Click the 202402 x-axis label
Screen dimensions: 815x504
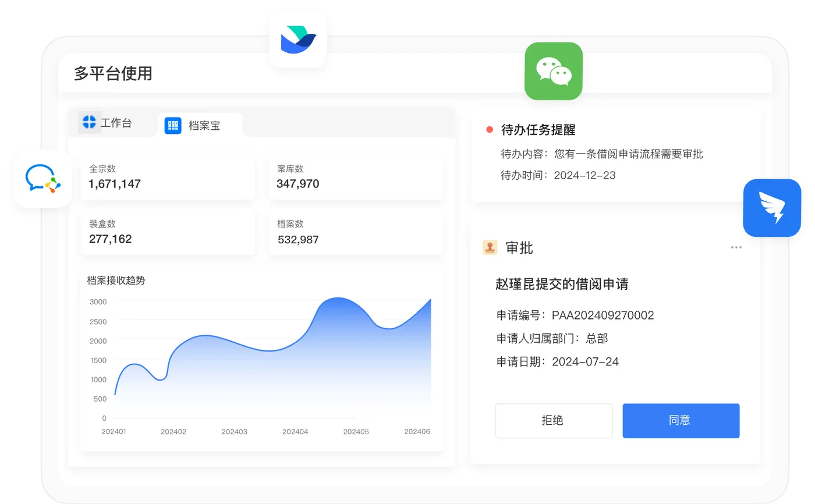click(173, 432)
